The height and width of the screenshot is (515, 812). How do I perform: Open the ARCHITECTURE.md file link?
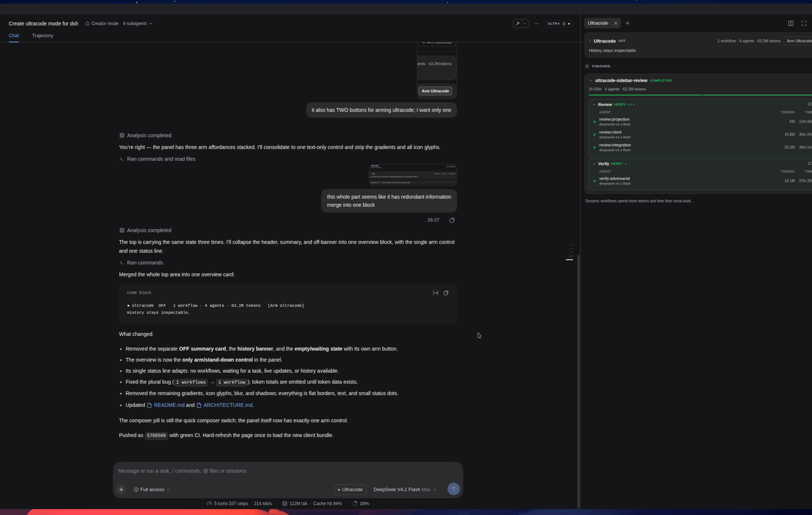point(224,405)
